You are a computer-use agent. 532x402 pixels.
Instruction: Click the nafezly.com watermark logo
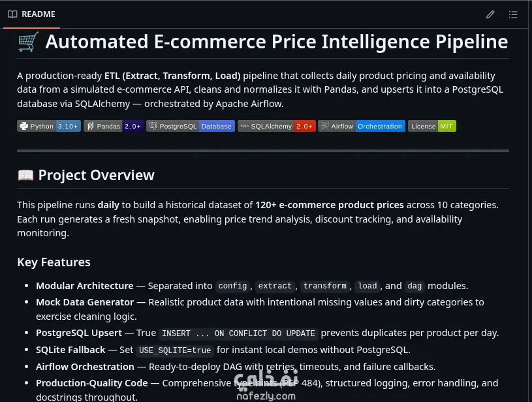[266, 384]
